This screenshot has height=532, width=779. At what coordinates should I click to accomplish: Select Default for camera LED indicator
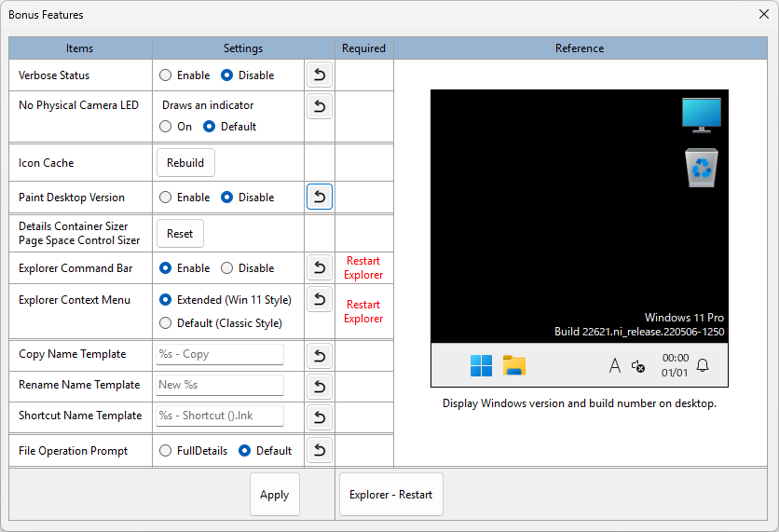tap(229, 127)
